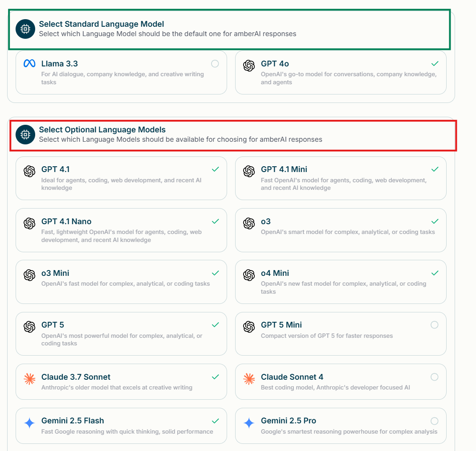The width and height of the screenshot is (476, 451).
Task: Click the GPT 4.1 Mini model title
Action: [284, 169]
